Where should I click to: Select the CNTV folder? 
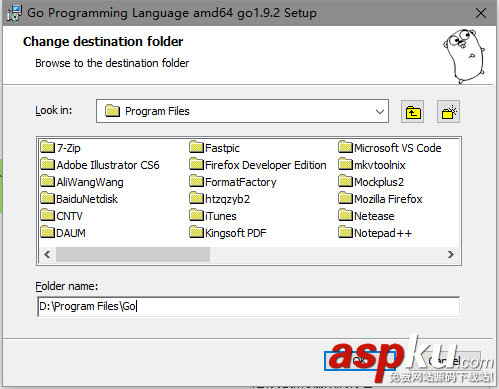tap(61, 216)
